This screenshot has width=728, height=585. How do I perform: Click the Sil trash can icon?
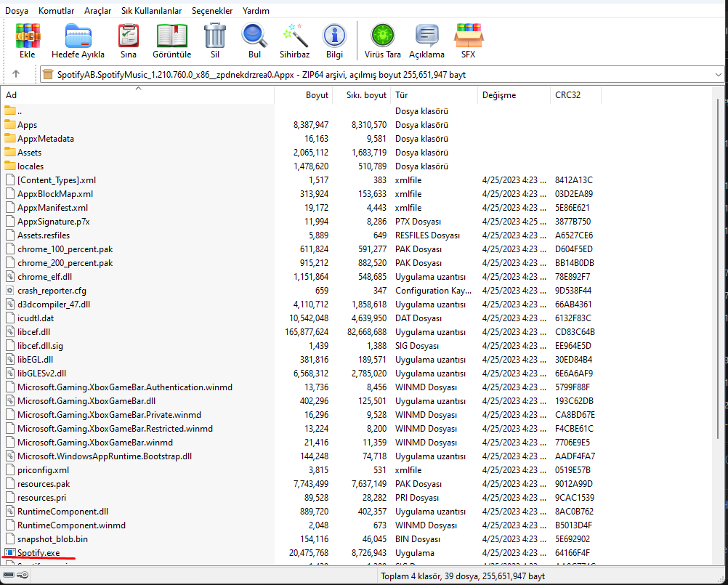pos(214,36)
